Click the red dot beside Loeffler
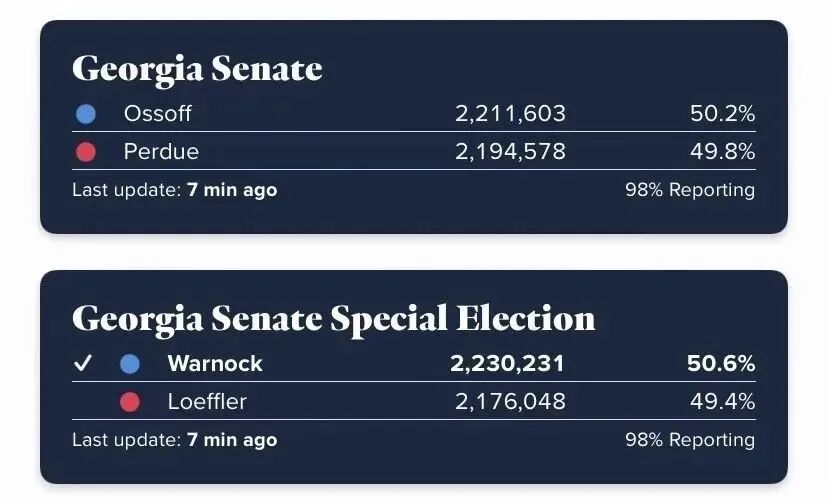 click(x=130, y=402)
